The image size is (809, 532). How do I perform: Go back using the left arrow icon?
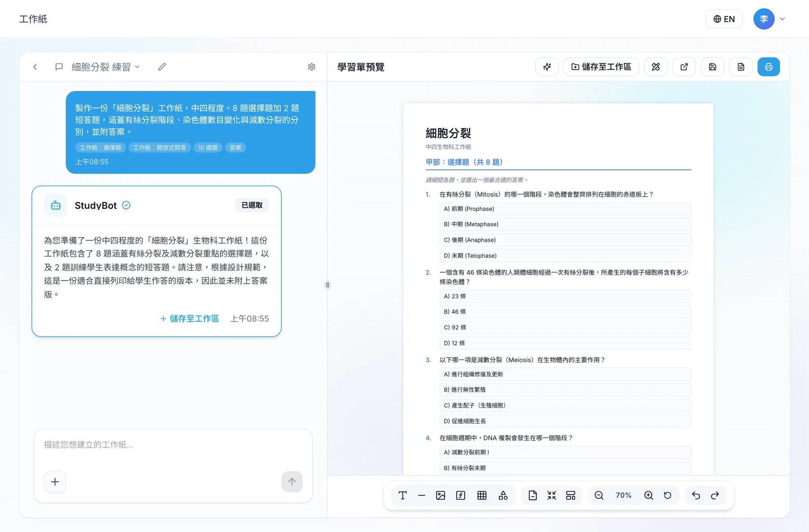coord(35,67)
